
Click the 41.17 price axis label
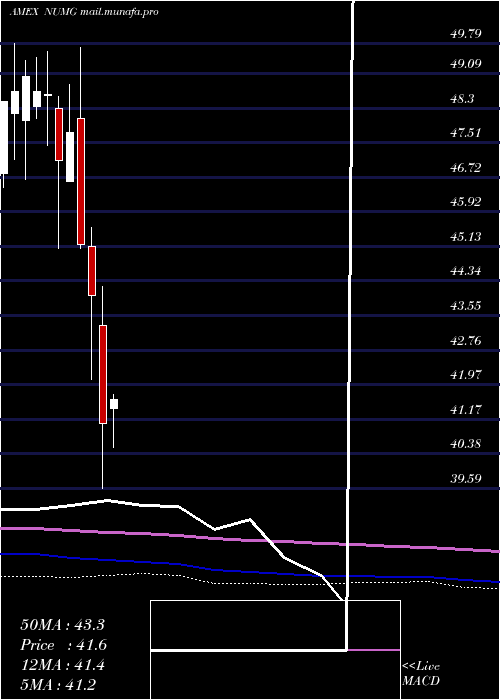click(x=466, y=409)
